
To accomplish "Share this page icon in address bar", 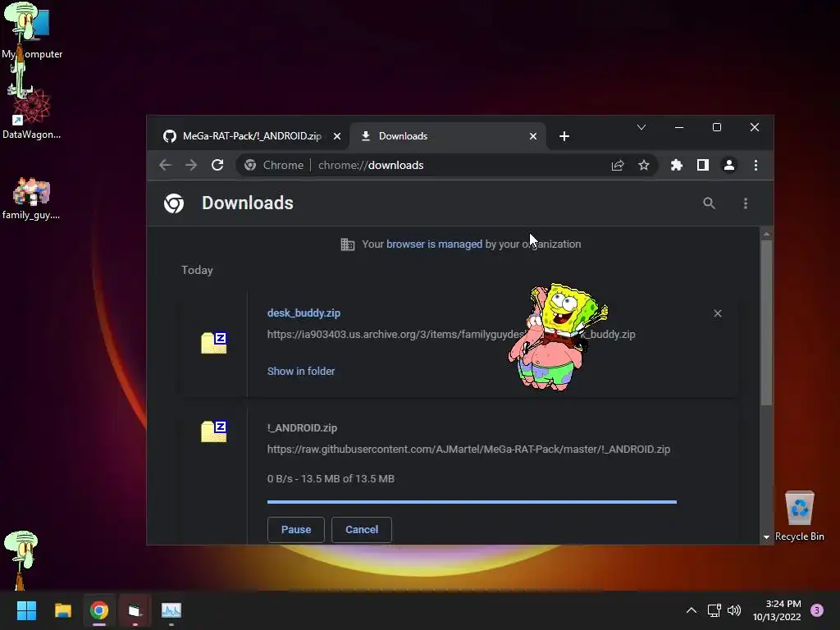I will tap(618, 165).
